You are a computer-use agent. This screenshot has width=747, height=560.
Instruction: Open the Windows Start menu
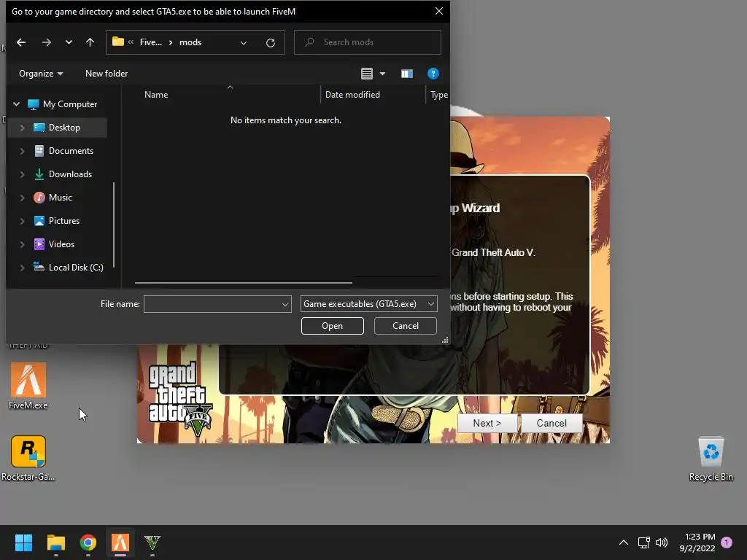click(x=23, y=542)
